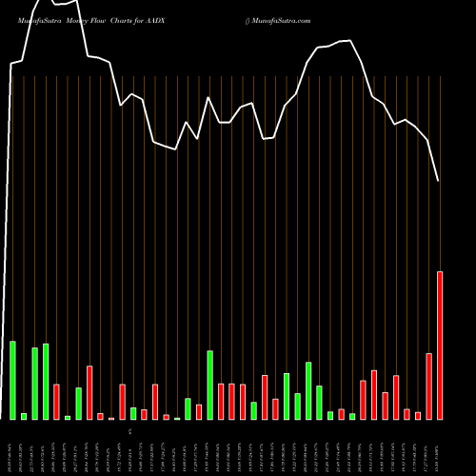Click the third bar, a tall green one
The image size is (476, 476).
pyautogui.click(x=35, y=384)
